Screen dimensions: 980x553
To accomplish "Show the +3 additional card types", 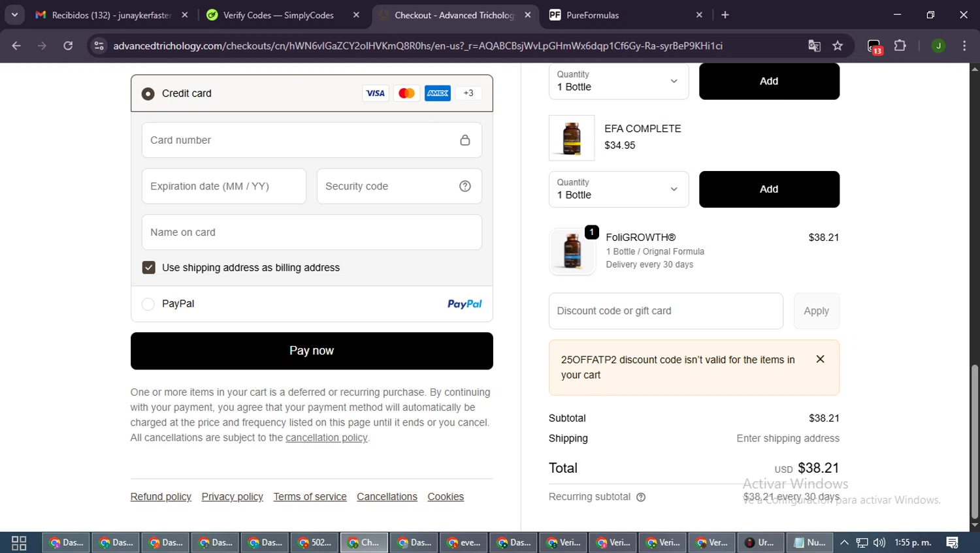I will [468, 93].
